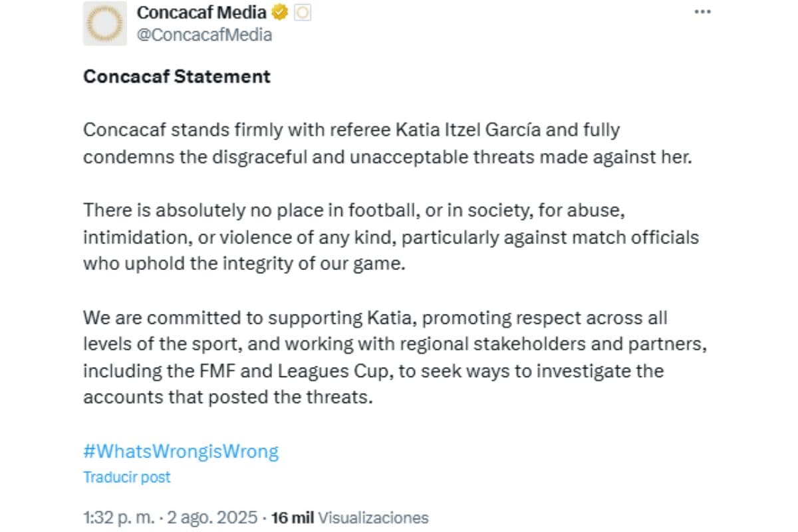Screen dimensions: 798x532
Task: Select "Traducir post" to translate the statement
Action: (126, 477)
